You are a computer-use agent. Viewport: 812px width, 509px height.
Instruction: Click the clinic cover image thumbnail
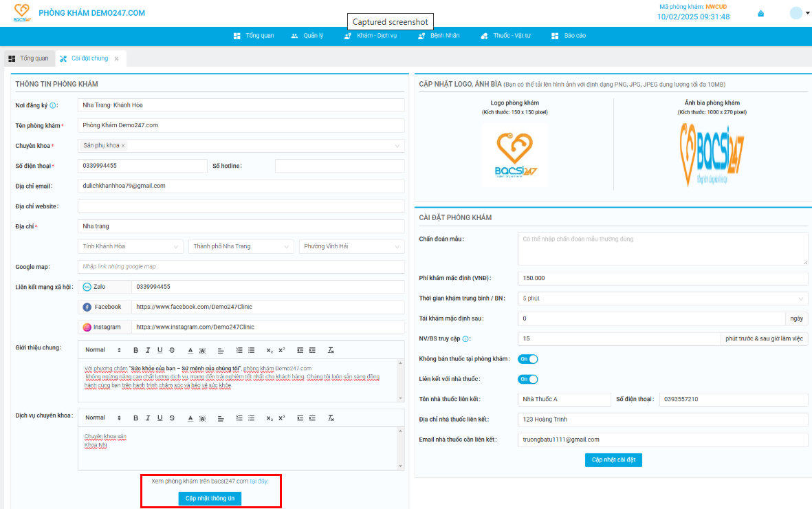pyautogui.click(x=712, y=155)
